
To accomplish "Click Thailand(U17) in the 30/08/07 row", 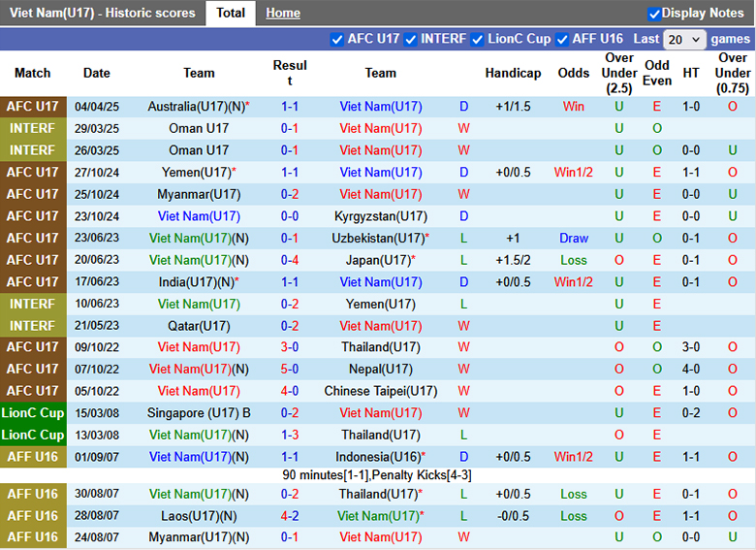I will (378, 495).
